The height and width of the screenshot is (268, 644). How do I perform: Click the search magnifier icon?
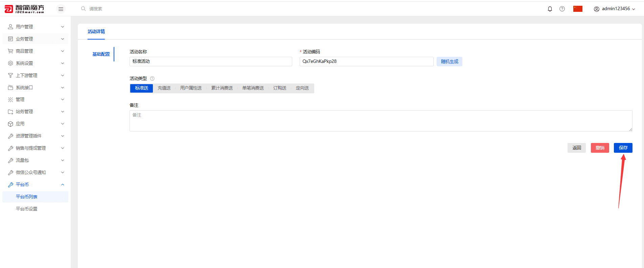click(83, 9)
